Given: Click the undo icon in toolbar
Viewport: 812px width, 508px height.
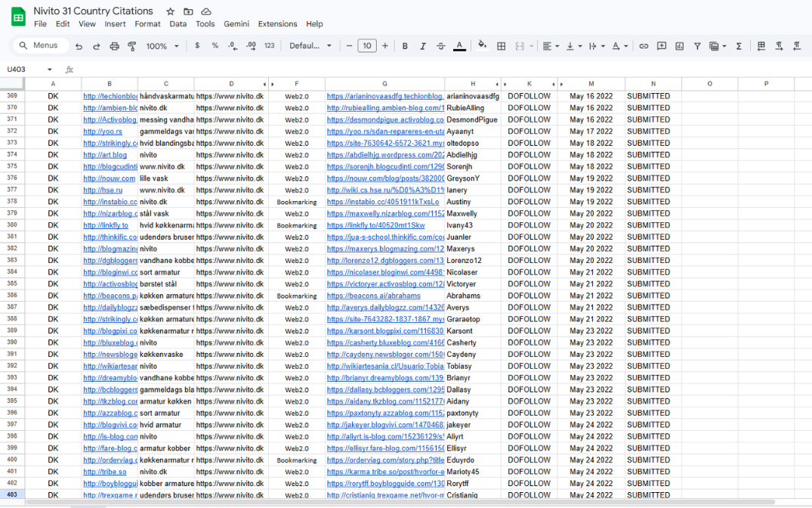Looking at the screenshot, I should (79, 46).
